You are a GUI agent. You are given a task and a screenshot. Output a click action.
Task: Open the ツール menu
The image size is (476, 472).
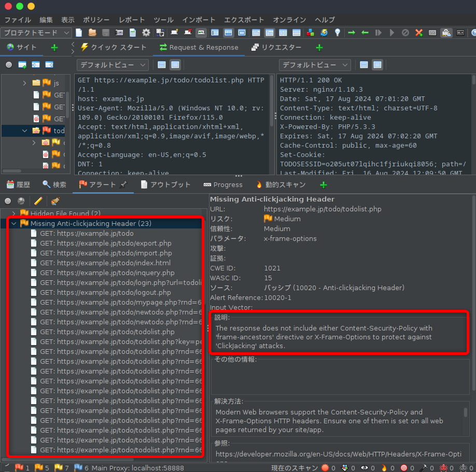[x=163, y=20]
